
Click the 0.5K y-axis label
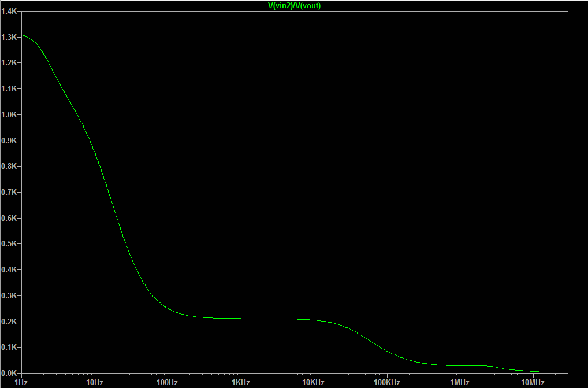pos(9,244)
